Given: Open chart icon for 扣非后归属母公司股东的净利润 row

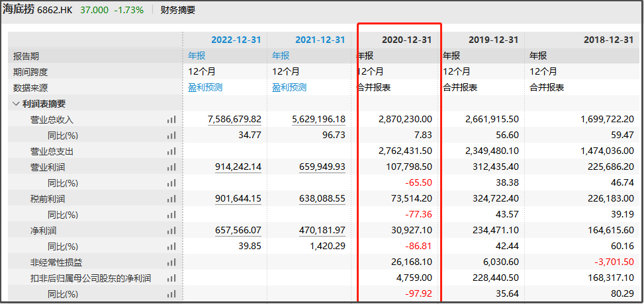Looking at the screenshot, I should [171, 279].
